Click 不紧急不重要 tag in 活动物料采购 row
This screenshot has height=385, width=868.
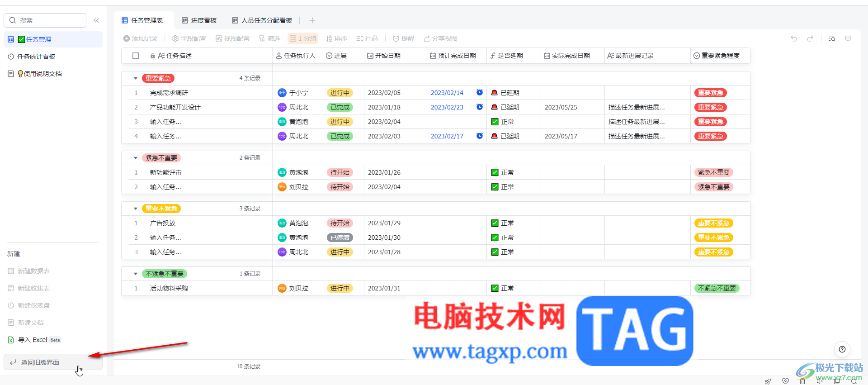click(717, 288)
